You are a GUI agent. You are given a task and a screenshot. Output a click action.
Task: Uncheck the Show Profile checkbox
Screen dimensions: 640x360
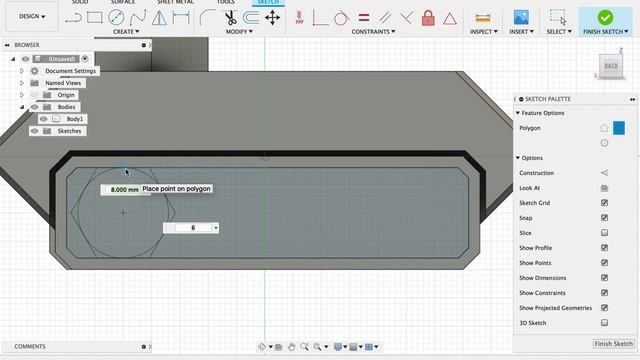pyautogui.click(x=604, y=248)
